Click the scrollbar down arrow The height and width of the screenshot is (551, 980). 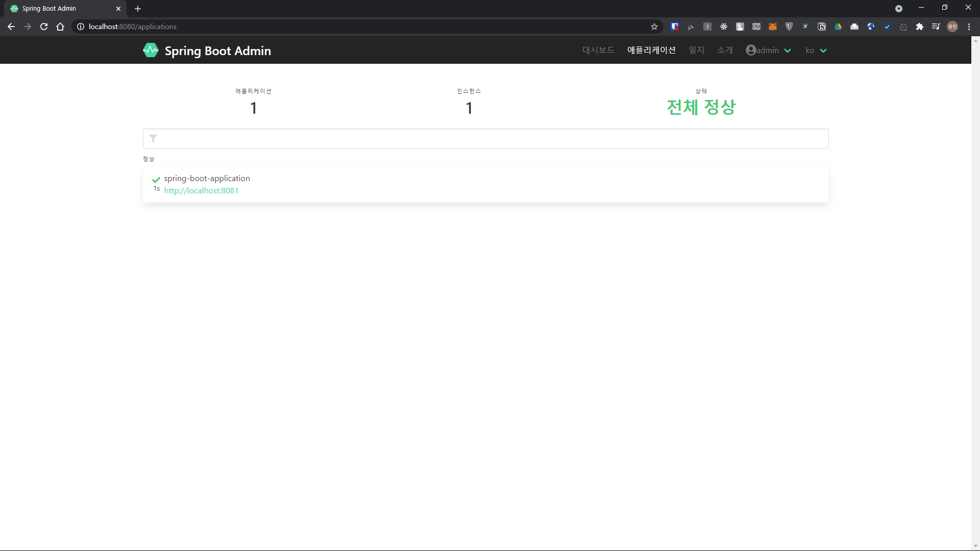coord(975,546)
